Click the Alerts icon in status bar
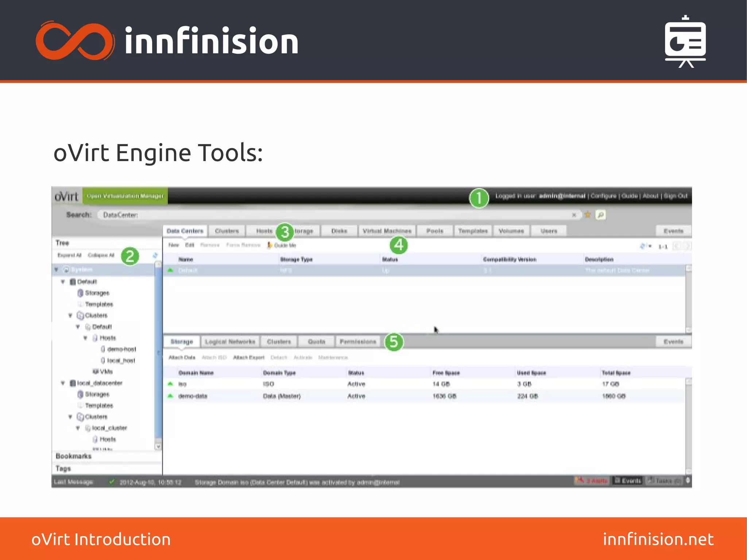This screenshot has height=560, width=747. click(579, 480)
